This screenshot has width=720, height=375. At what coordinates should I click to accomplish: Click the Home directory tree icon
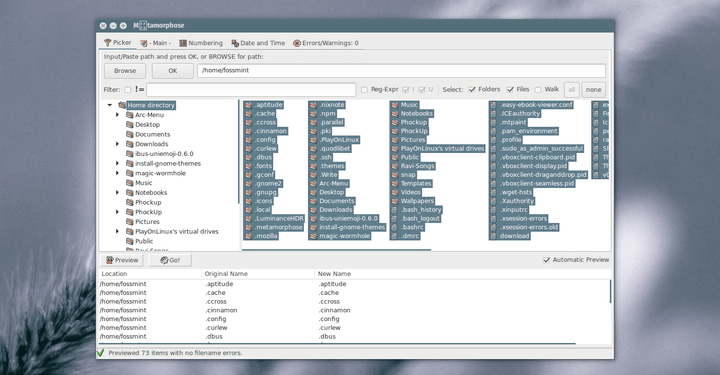(122, 105)
